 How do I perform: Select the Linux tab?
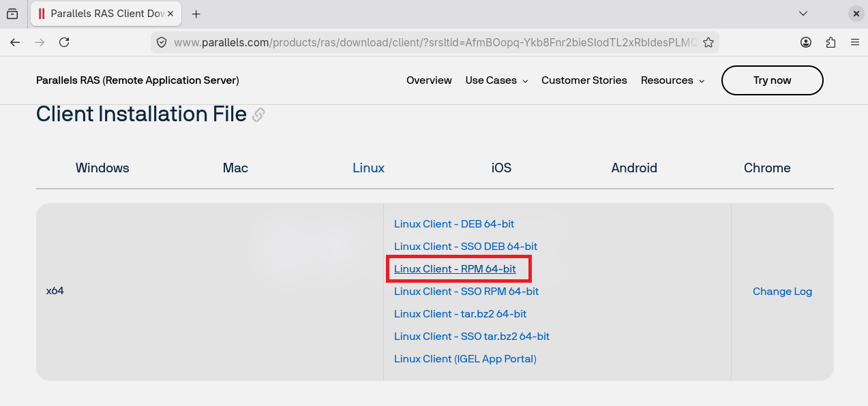click(368, 168)
